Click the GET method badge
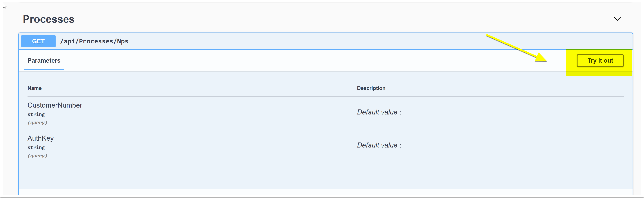Screen dimensions: 644x198 [38, 41]
